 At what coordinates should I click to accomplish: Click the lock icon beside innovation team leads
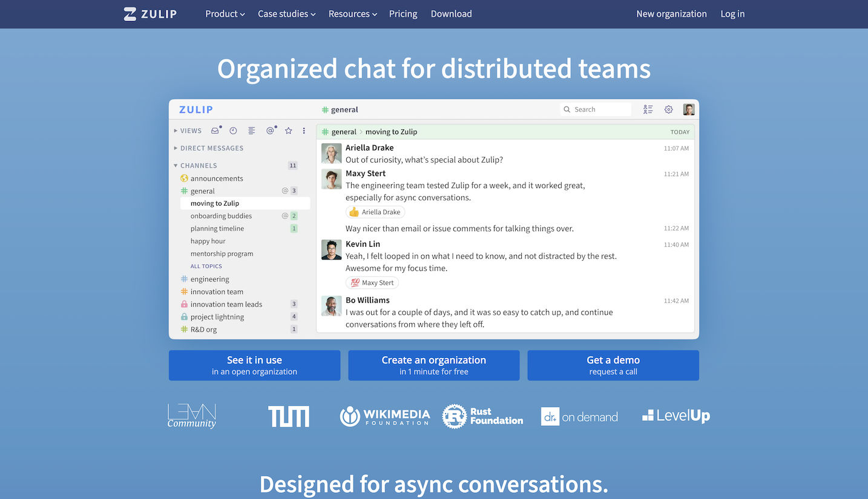click(x=185, y=304)
